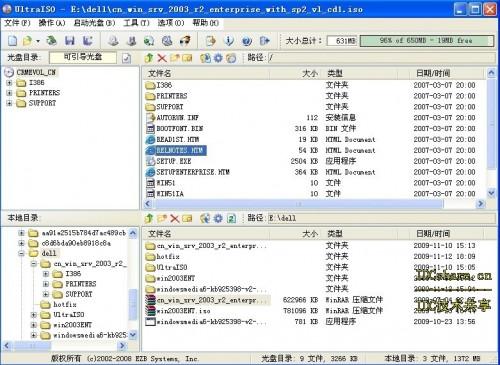Click gear settings icon in local toolbar
This screenshot has height=365, width=500.
point(218,218)
